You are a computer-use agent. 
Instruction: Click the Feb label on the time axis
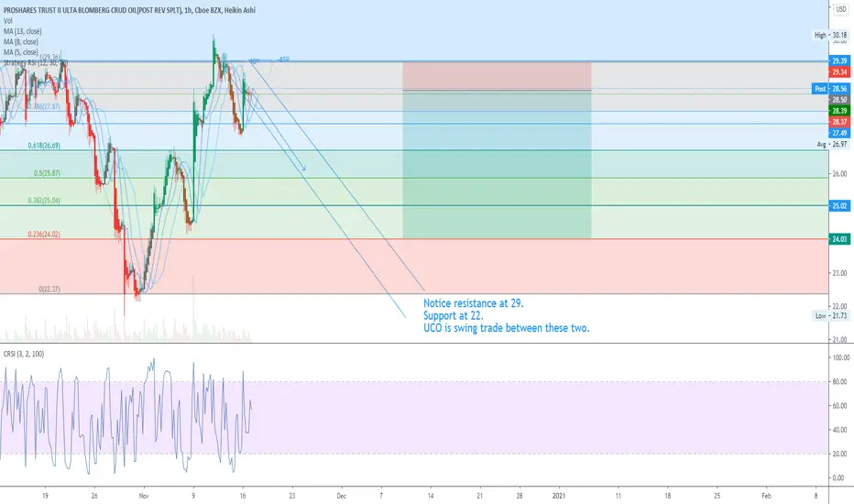pyautogui.click(x=766, y=496)
